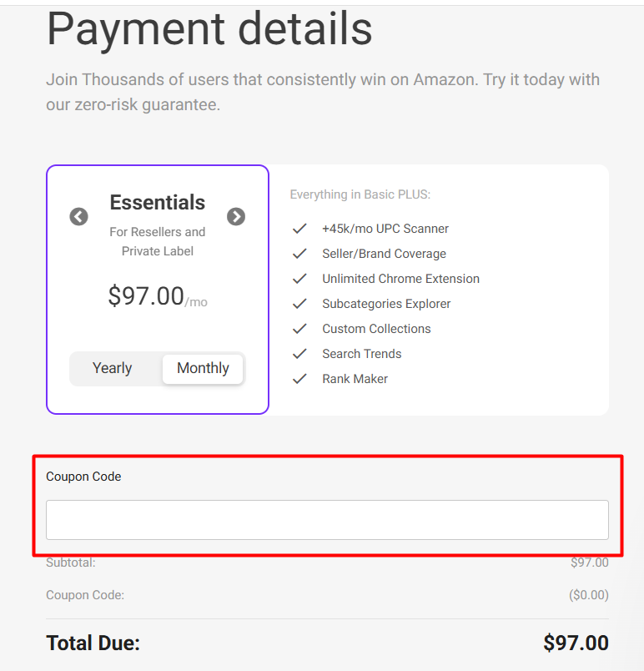Click the Search Trends feature entry
644x671 pixels.
point(361,353)
